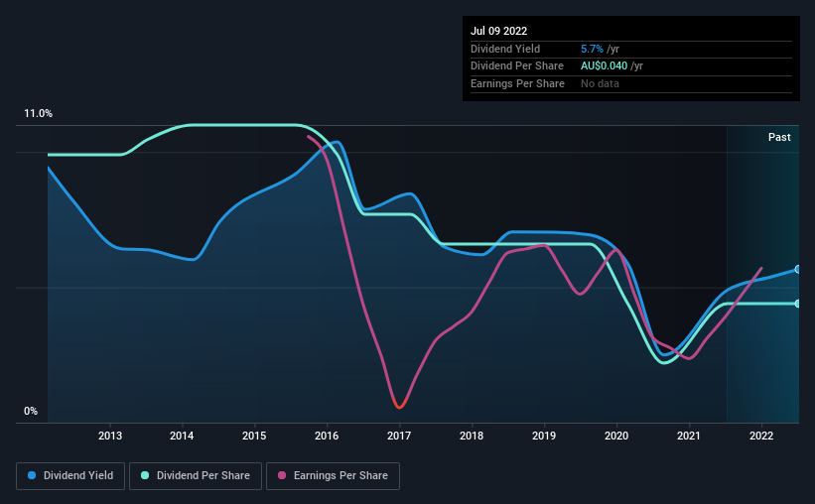Click the teal Dividend Per Share legend dot
The width and height of the screenshot is (815, 504).
point(145,475)
